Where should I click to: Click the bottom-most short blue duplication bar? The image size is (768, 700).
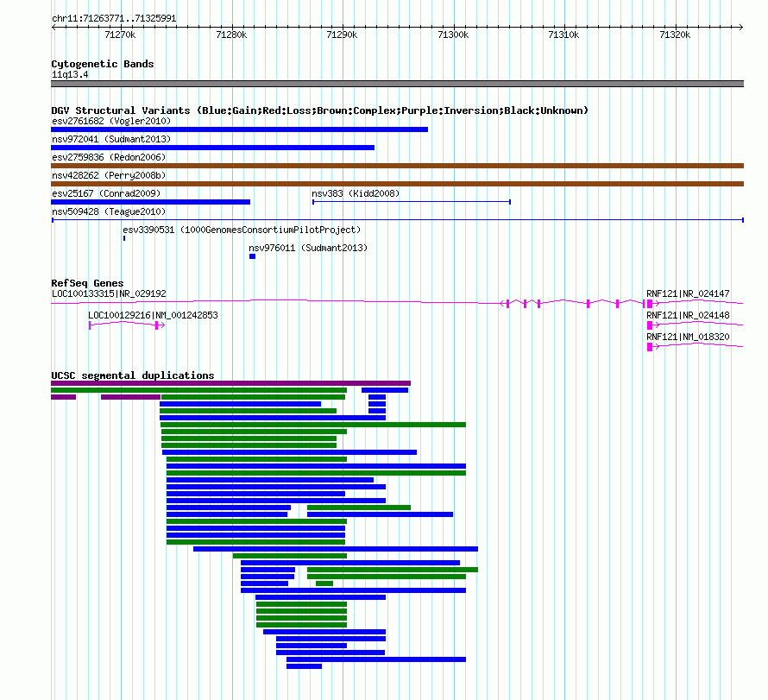(x=304, y=666)
